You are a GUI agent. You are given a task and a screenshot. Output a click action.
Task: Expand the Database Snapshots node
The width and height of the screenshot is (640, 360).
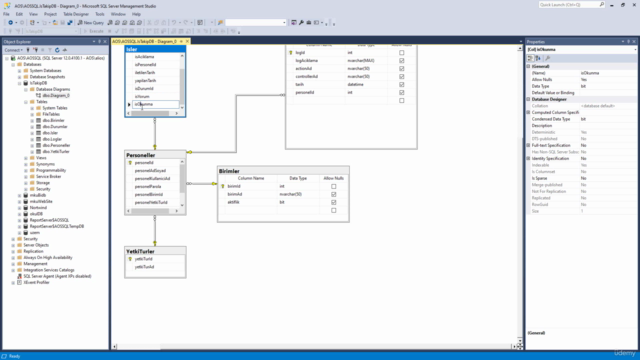(x=19, y=77)
